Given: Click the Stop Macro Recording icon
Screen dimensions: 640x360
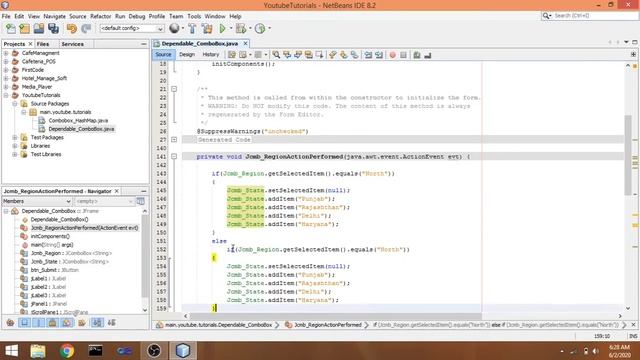Looking at the screenshot, I should 403,55.
